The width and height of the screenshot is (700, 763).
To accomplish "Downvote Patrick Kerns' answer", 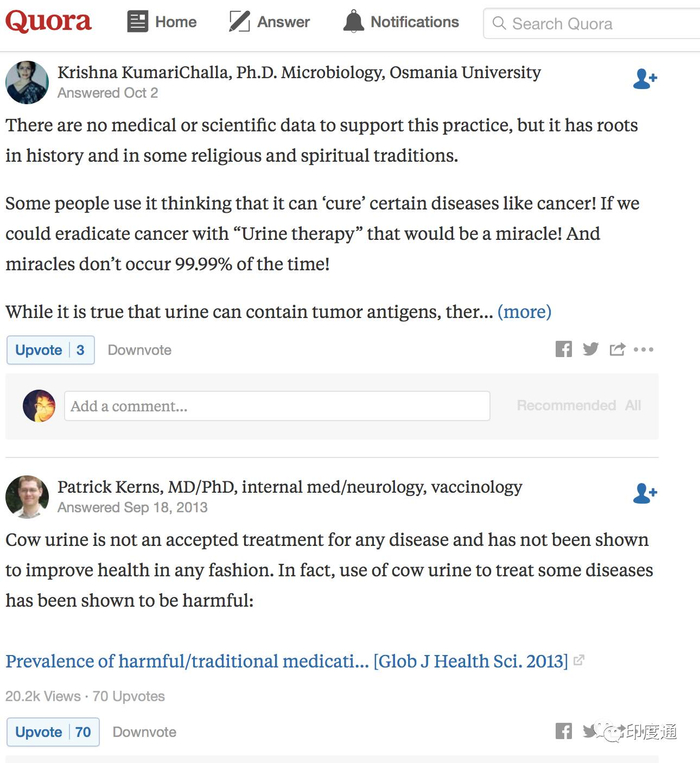I will click(144, 732).
